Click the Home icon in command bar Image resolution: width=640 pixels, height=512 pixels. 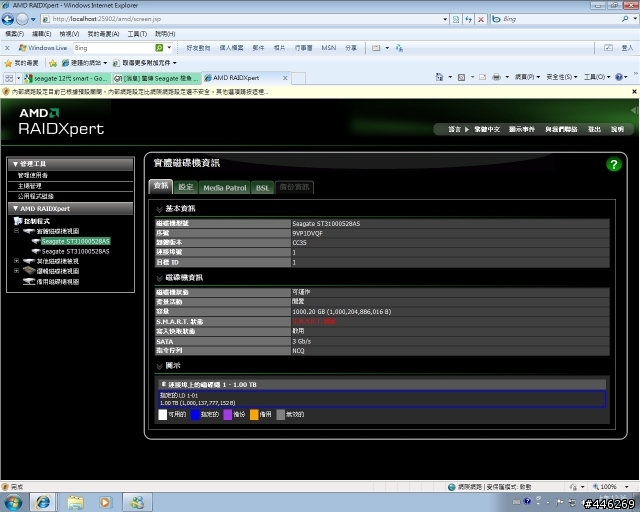click(439, 77)
